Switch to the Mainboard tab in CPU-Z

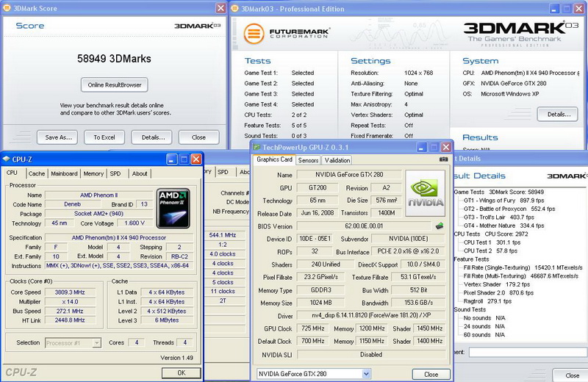point(64,173)
